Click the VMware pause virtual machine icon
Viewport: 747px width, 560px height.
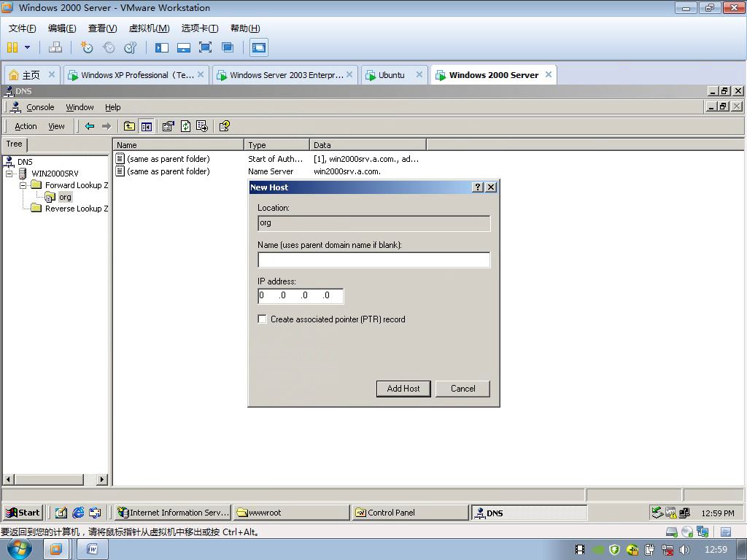12,47
